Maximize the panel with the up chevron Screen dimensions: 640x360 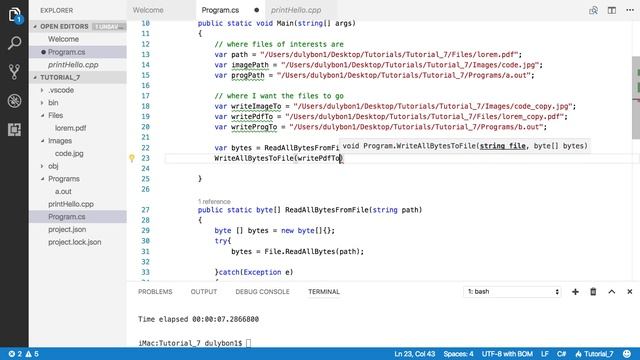[x=611, y=291]
